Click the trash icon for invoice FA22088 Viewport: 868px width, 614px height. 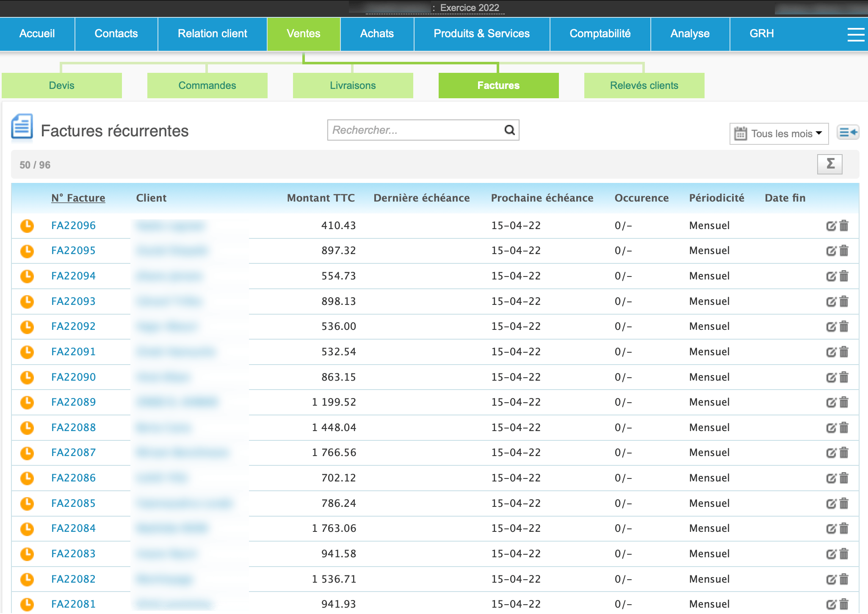click(x=844, y=428)
